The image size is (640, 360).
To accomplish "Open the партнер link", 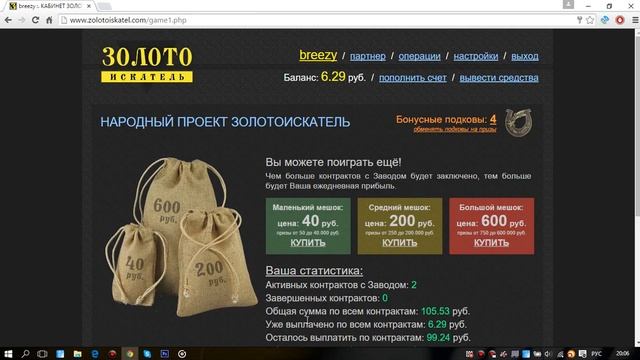I will (x=367, y=56).
